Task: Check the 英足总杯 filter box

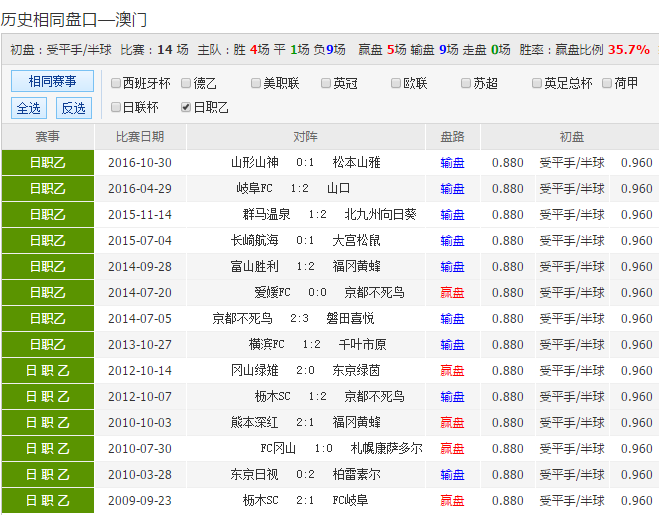Action: [537, 84]
